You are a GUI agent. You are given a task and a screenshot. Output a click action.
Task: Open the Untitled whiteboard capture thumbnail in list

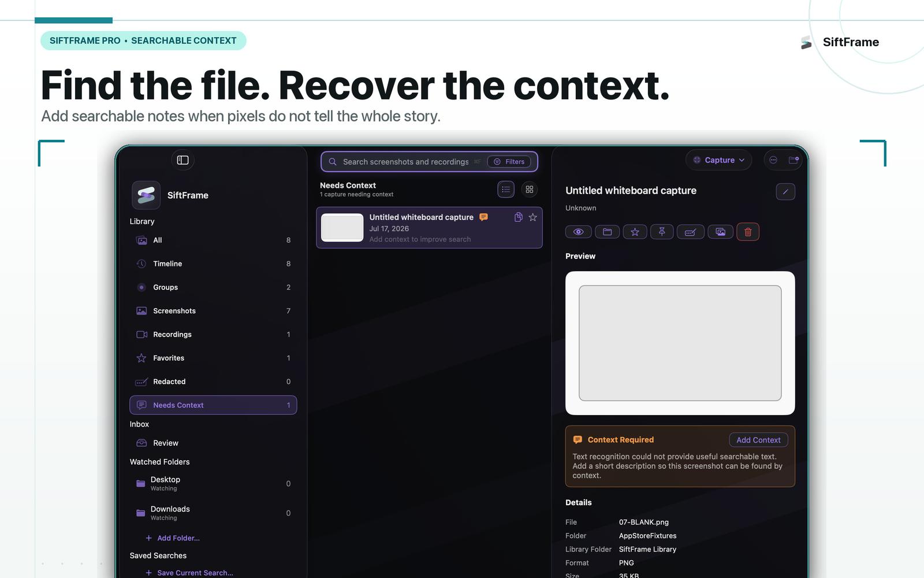[x=342, y=227]
